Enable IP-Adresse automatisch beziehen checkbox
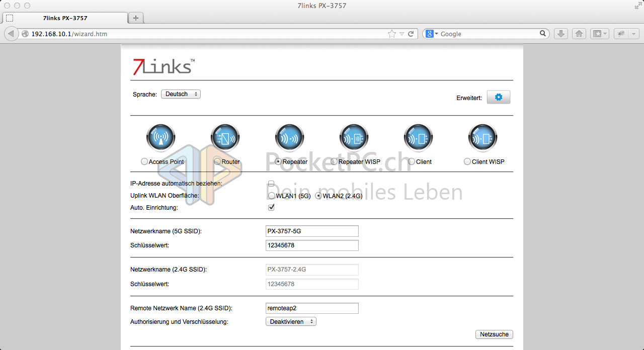Viewport: 644px width, 350px height. 271,184
